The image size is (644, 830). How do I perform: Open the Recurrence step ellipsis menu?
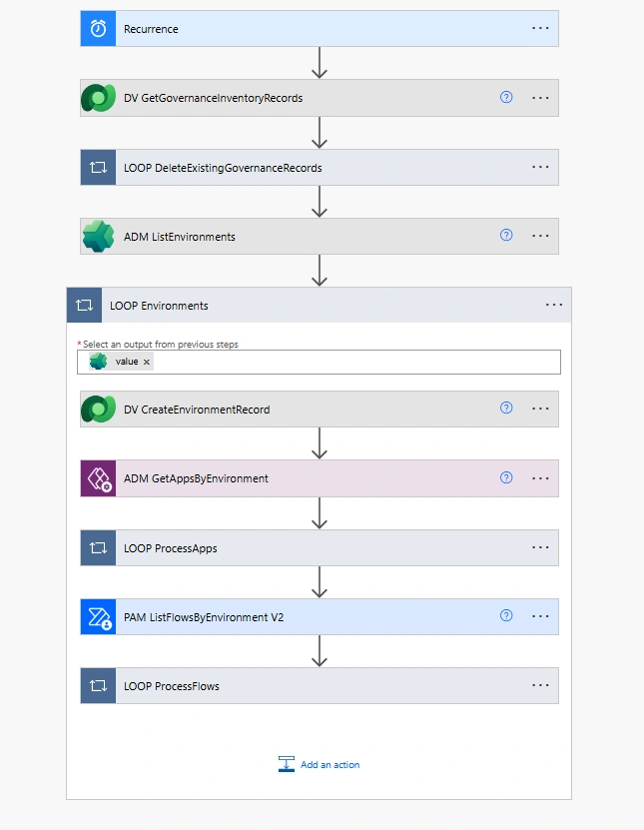coord(540,28)
